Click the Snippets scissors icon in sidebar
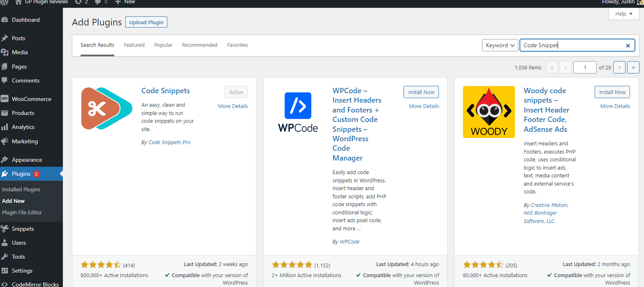Screen dimensions: 644x287 pos(5,229)
